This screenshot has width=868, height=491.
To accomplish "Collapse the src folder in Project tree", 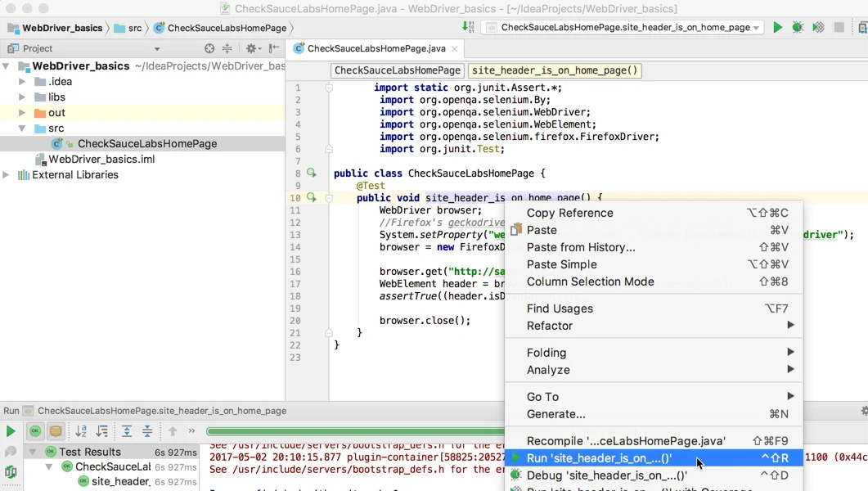I will [x=23, y=128].
